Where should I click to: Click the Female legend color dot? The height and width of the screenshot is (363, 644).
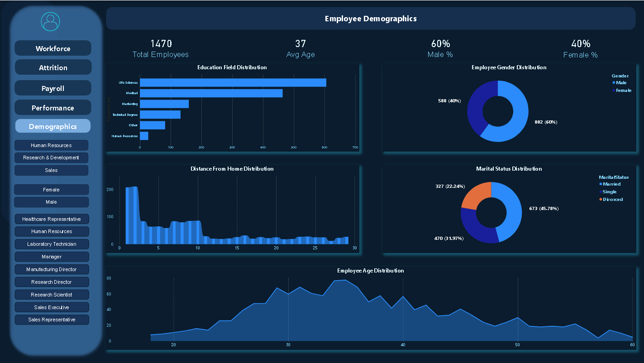point(613,91)
